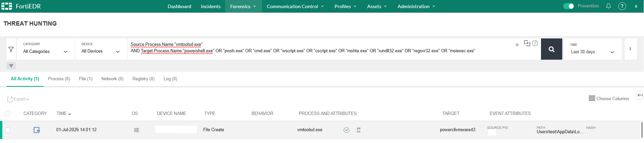This screenshot has width=644, height=143.
Task: Check the File Create row checkbox
Action: point(8,130)
